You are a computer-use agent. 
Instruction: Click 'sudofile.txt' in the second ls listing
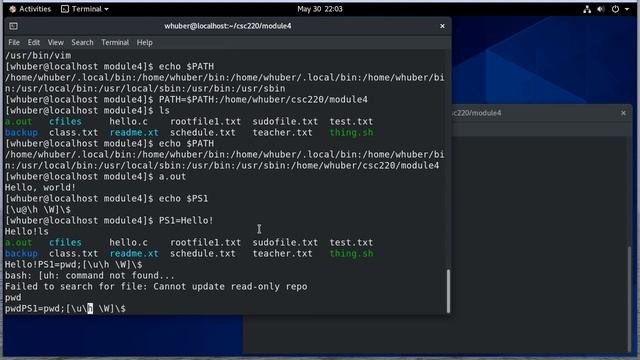click(285, 242)
